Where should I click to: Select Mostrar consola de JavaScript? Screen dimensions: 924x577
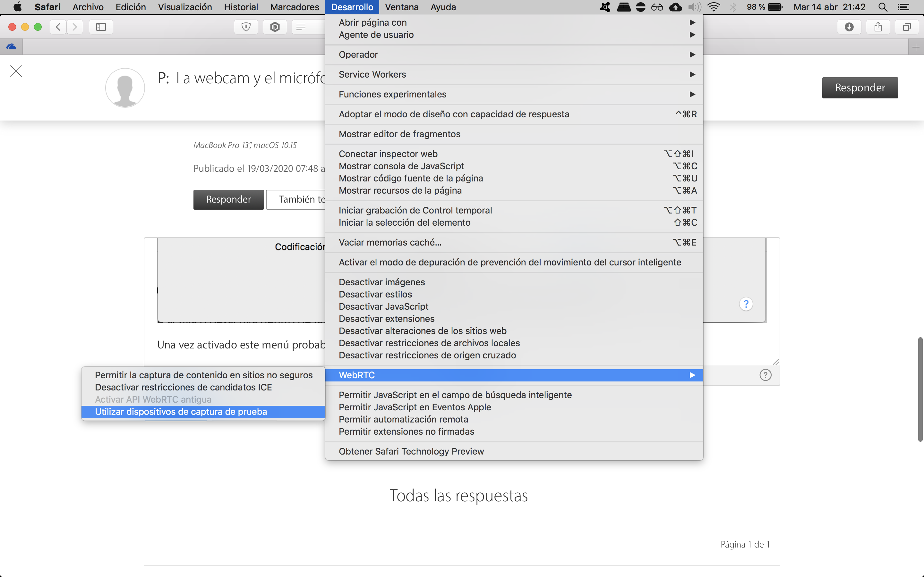pos(401,166)
